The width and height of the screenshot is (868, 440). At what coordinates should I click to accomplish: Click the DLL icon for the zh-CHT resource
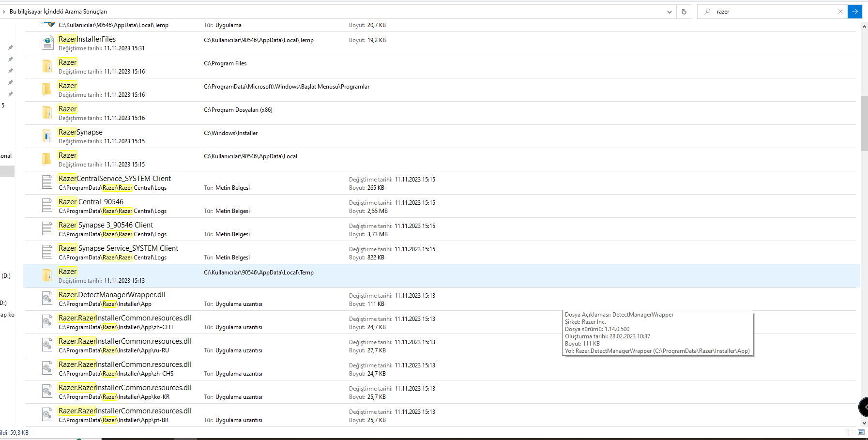47,322
